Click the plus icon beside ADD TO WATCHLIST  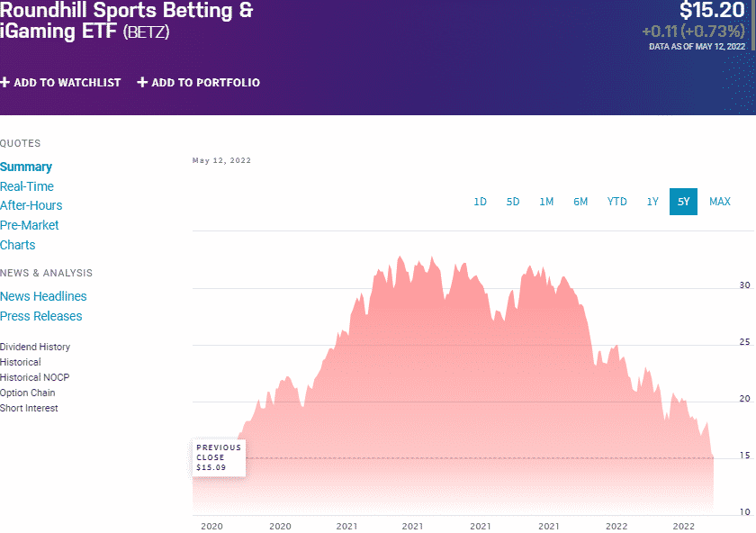point(6,82)
